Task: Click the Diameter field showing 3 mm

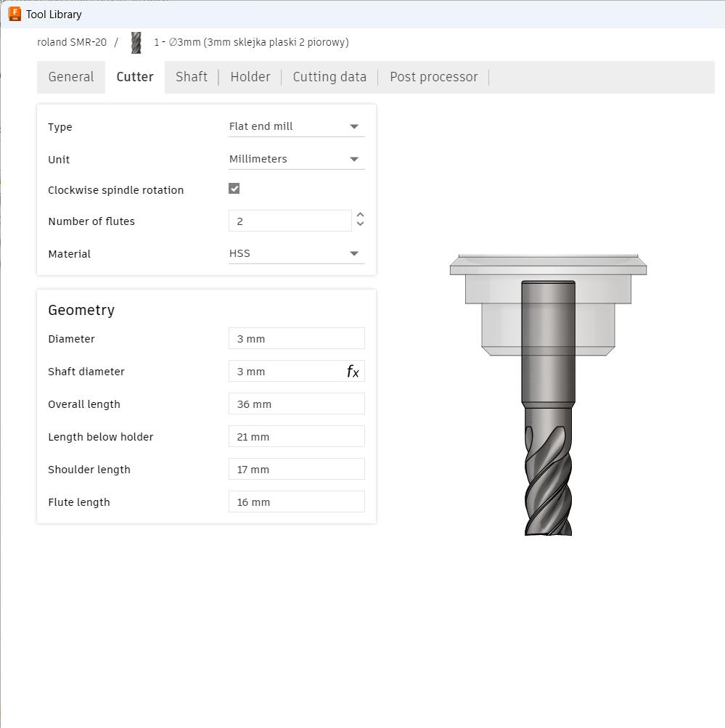Action: click(x=297, y=338)
